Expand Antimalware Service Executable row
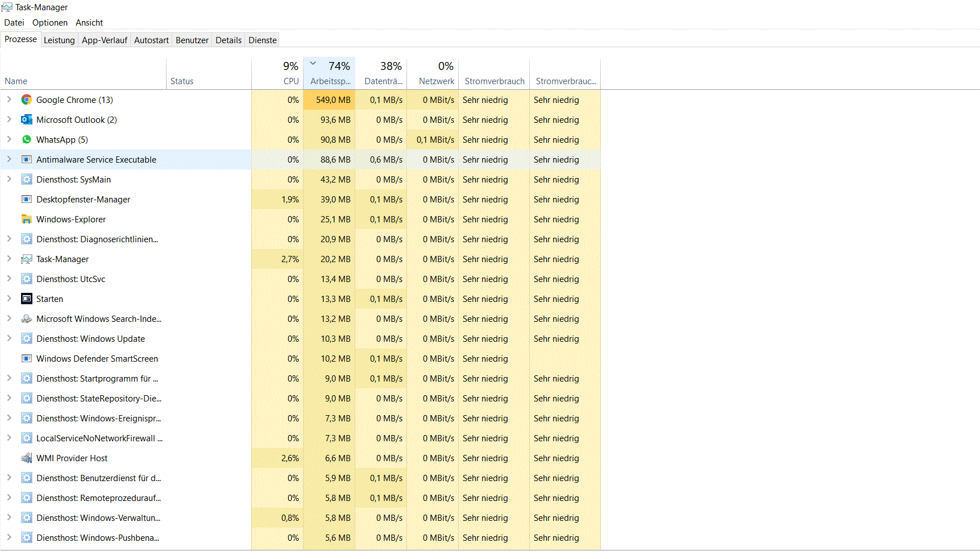 [x=9, y=159]
